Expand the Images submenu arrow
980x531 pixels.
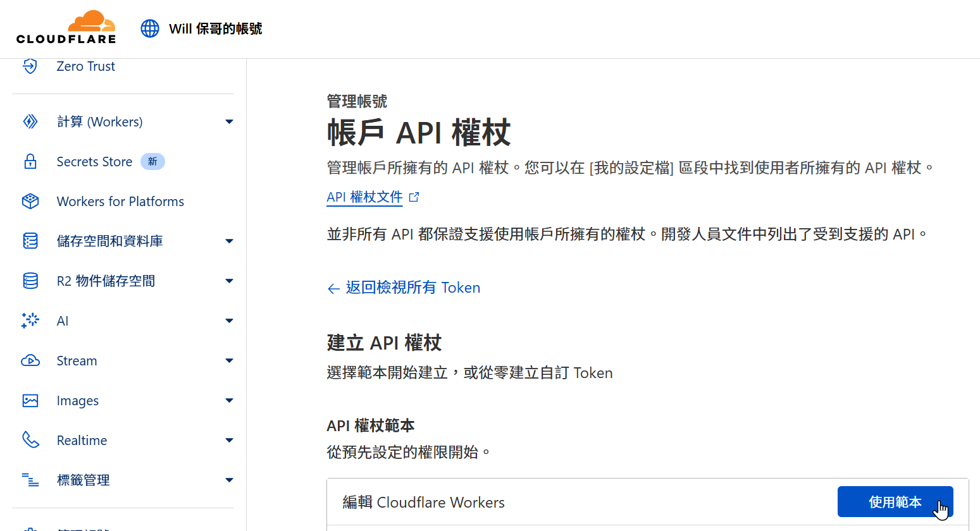[230, 400]
